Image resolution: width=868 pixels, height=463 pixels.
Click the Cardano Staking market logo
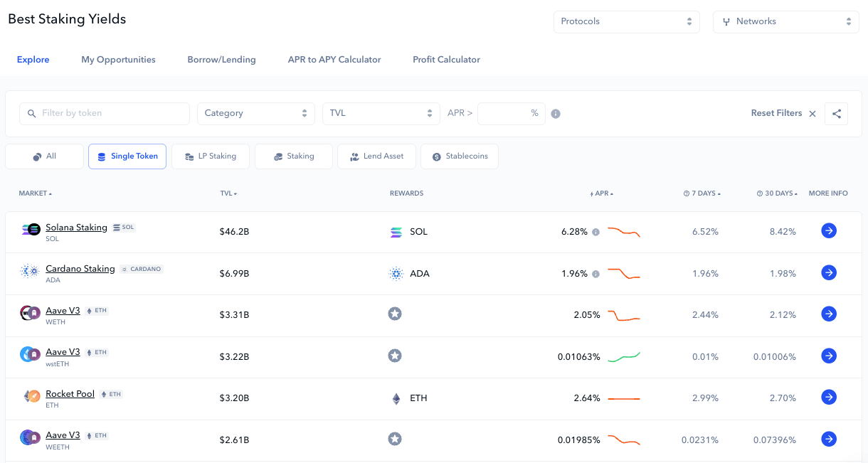[29, 271]
